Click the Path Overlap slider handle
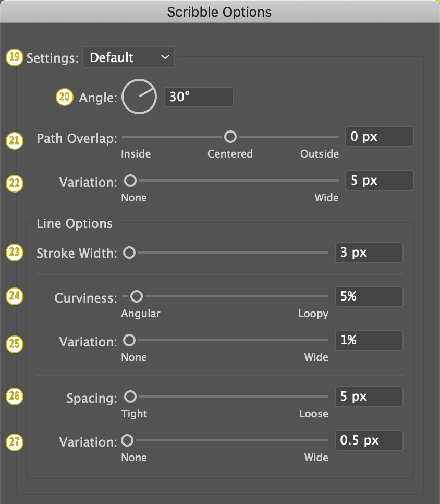The width and height of the screenshot is (440, 504). (x=230, y=137)
